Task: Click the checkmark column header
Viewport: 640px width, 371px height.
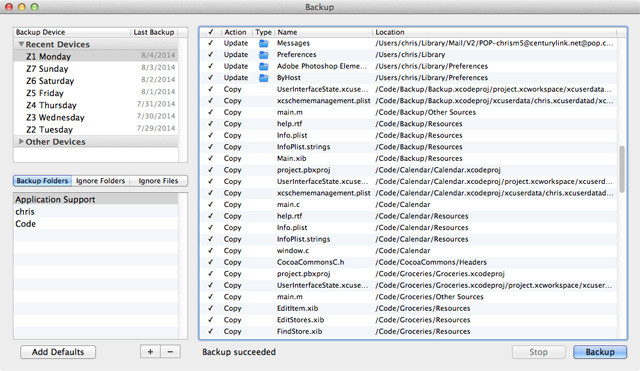Action: pyautogui.click(x=211, y=32)
